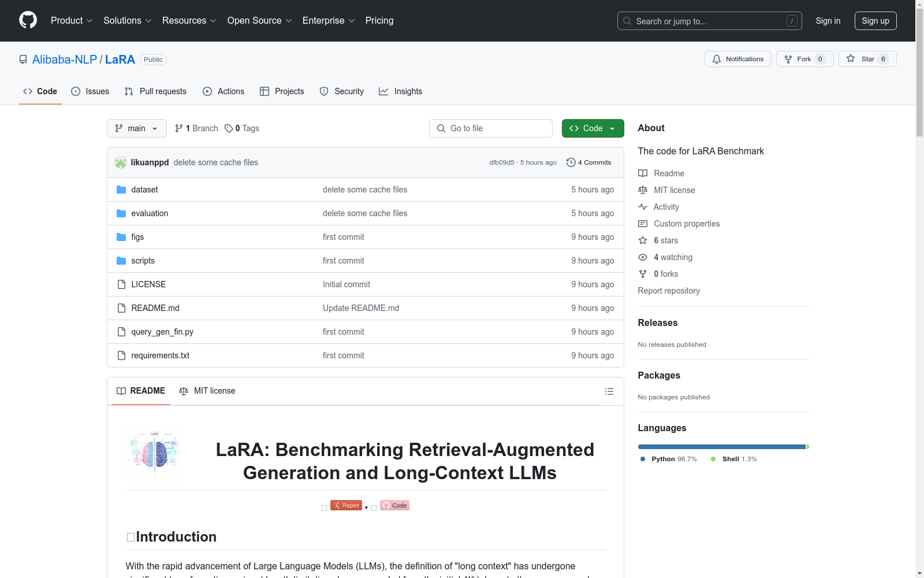924x578 pixels.
Task: Open the Projects tab
Action: tap(282, 91)
